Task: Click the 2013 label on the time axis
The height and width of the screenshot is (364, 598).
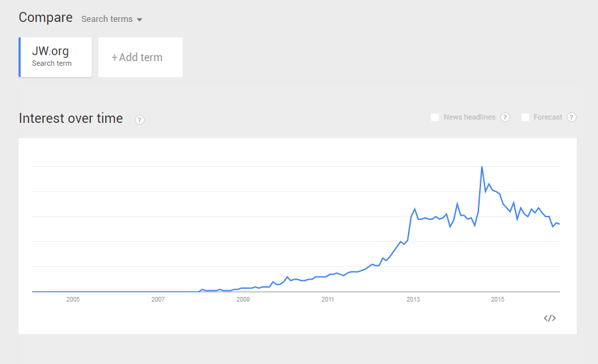Action: 413,300
